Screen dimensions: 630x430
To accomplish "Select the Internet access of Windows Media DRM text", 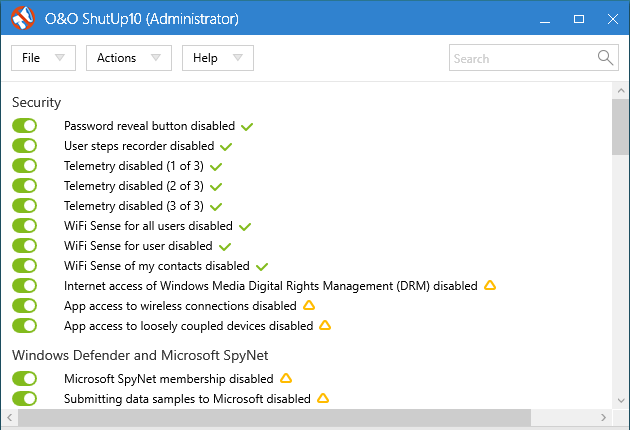I will [271, 286].
